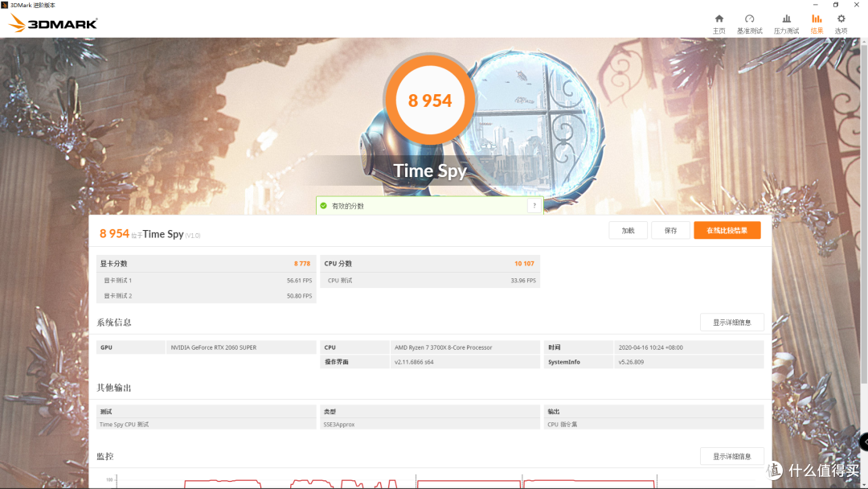
Task: Select CPU score value 10 107
Action: [x=524, y=264]
